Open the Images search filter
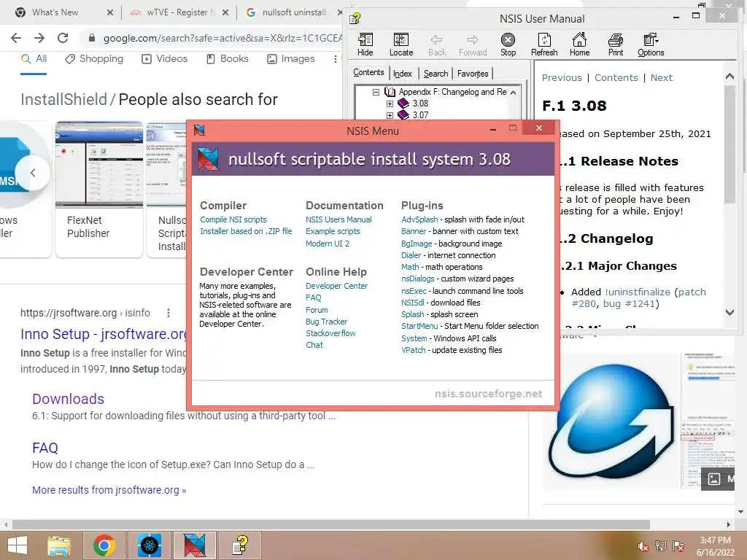Viewport: 747px width, 560px height. pos(291,58)
